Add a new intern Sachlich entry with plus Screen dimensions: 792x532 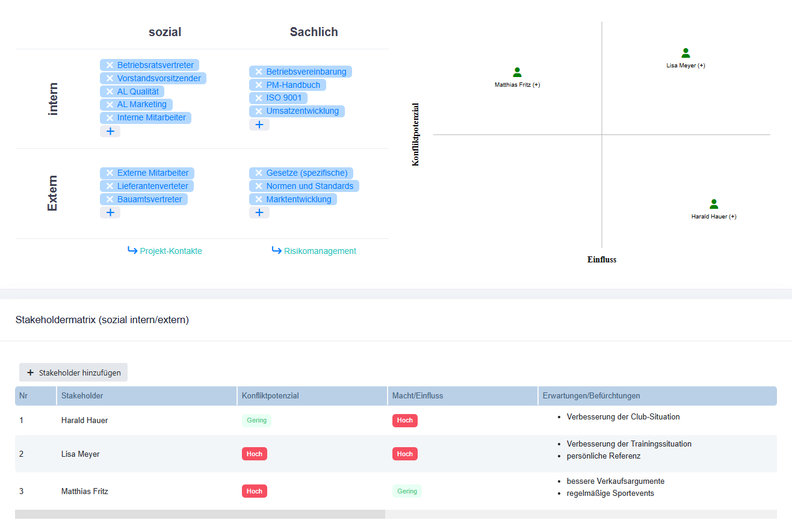[x=259, y=125]
